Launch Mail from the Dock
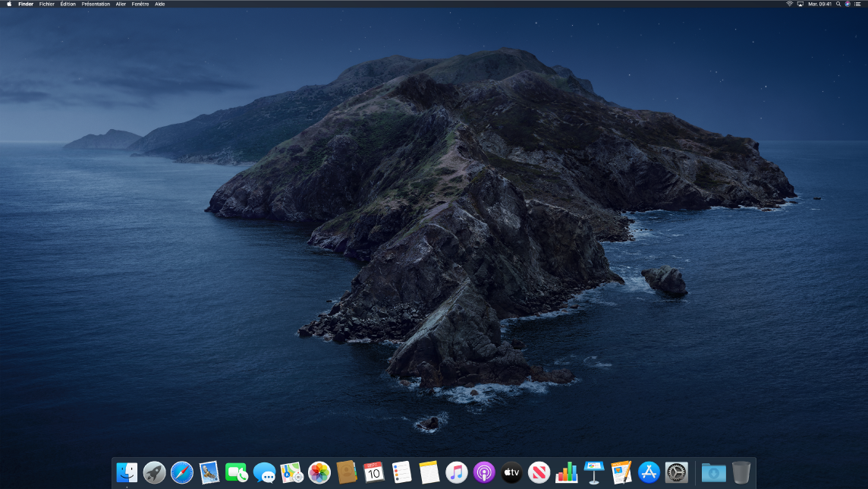 (209, 472)
